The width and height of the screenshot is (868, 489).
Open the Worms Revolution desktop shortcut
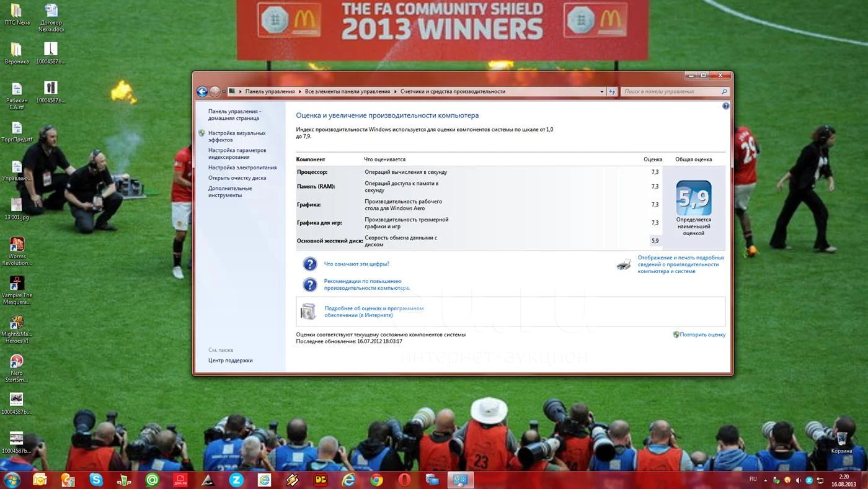(17, 251)
